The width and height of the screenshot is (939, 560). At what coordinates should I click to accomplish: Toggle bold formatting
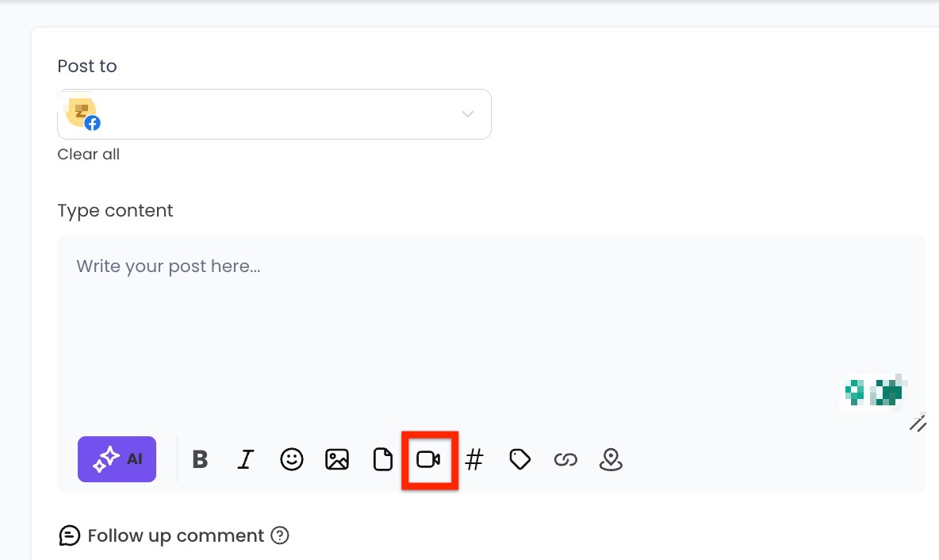pos(200,459)
